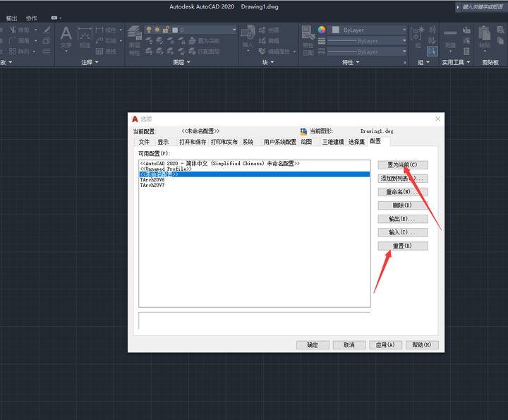
Task: Click the Reset (重置) button
Action: [403, 246]
